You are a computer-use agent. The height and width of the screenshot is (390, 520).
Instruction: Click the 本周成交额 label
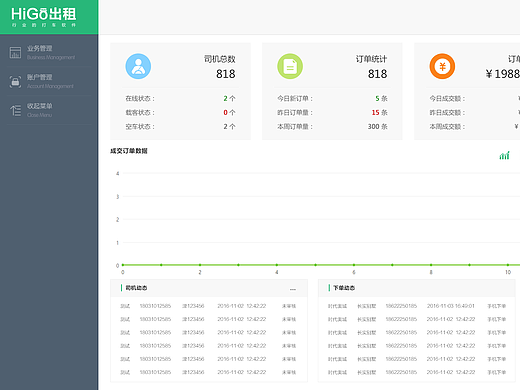point(447,127)
